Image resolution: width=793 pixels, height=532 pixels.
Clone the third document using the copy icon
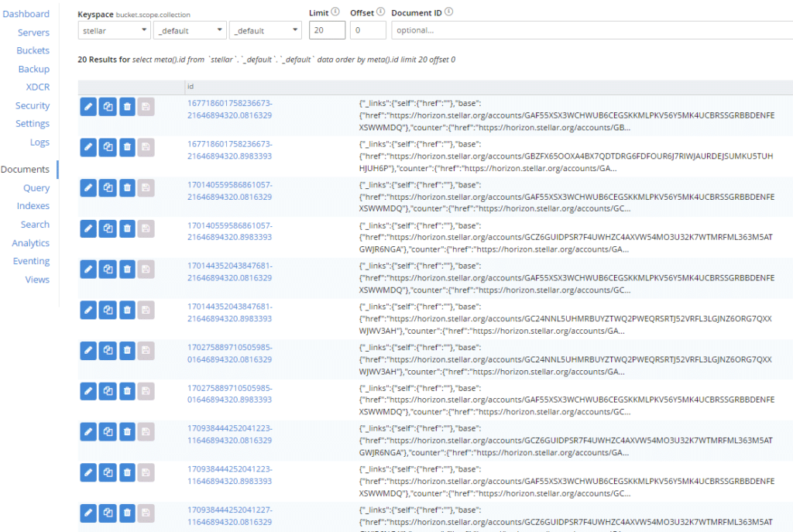pos(107,187)
